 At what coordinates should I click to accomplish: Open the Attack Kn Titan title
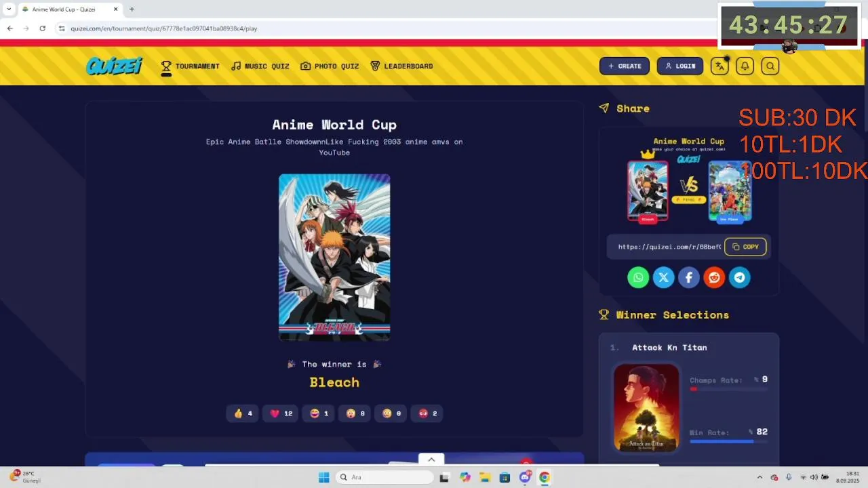click(x=669, y=348)
